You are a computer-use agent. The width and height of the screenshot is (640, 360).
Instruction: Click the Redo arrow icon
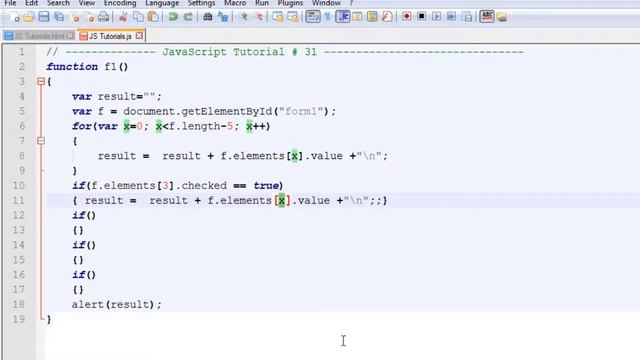(x=188, y=17)
